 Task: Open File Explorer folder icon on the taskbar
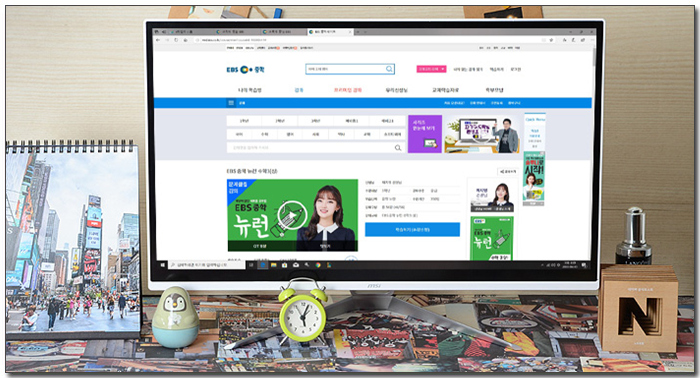coord(273,265)
